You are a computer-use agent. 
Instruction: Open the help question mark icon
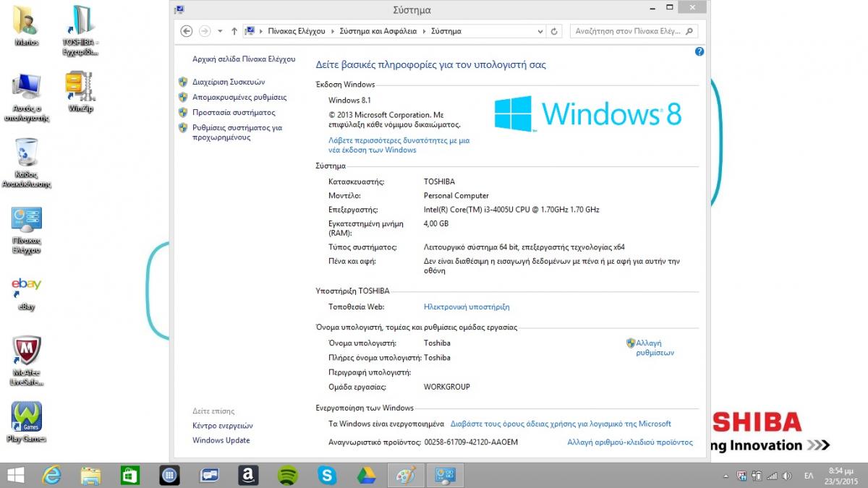(699, 51)
